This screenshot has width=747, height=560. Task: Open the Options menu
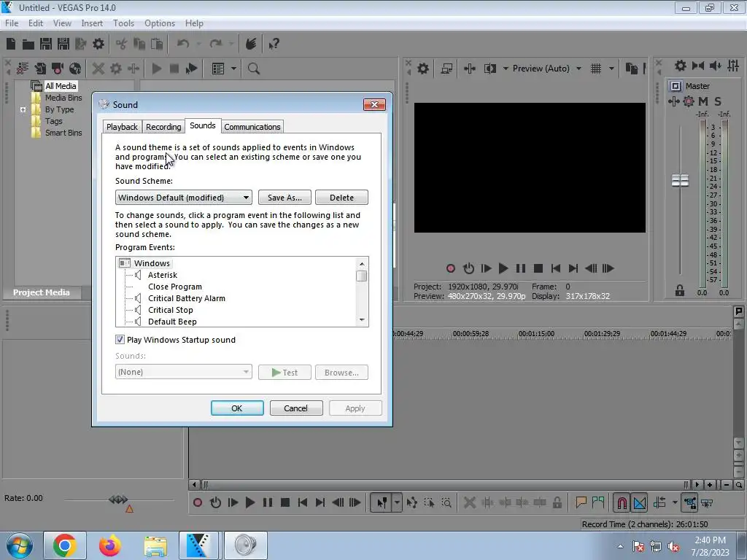click(x=160, y=23)
